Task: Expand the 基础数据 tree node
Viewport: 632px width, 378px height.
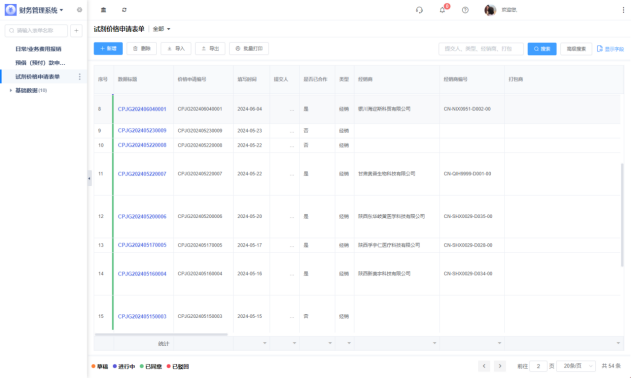Action: 10,90
